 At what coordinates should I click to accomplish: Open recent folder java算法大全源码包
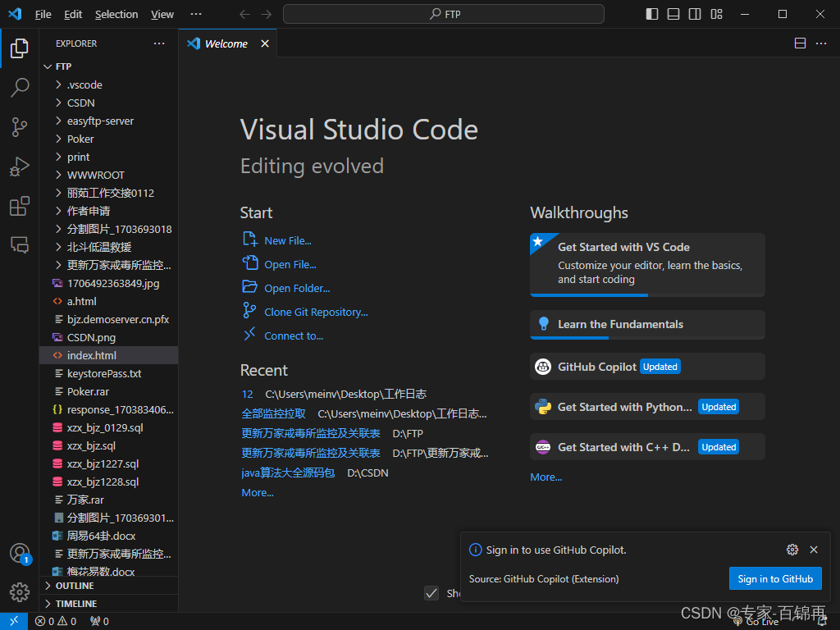point(288,473)
